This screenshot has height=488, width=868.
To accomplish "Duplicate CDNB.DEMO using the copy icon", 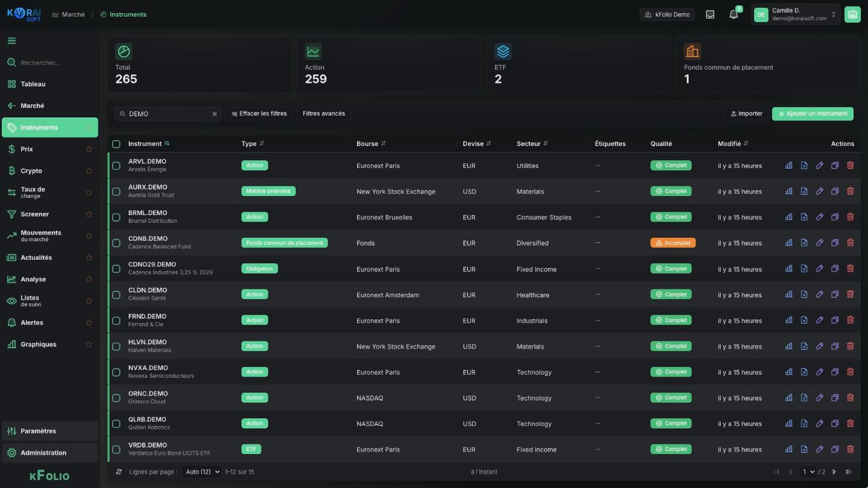I will point(835,243).
